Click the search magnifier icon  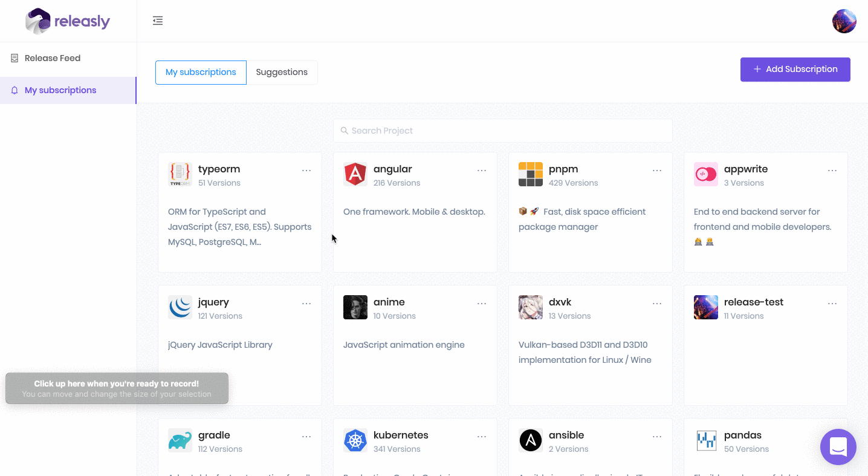click(345, 131)
